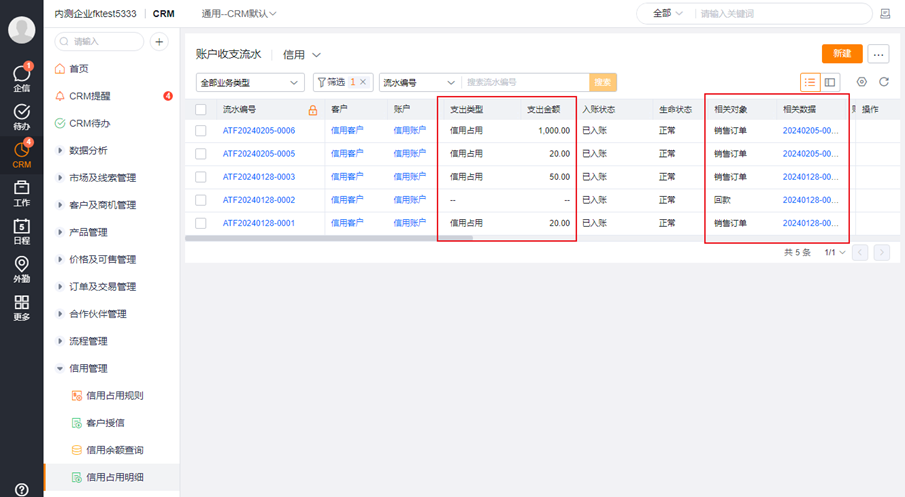Open the 更多 more apps icon
Viewport: 905px width, 497px height.
coord(21,307)
